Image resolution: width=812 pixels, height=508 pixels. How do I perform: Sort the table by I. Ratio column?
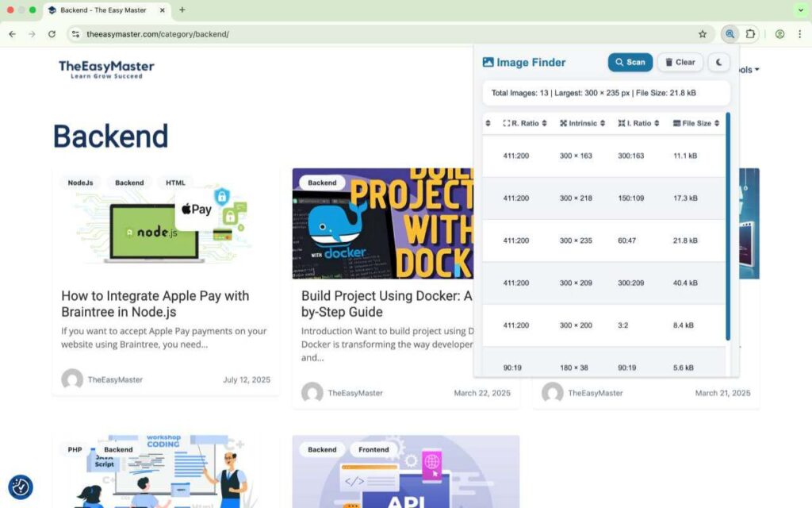click(639, 123)
